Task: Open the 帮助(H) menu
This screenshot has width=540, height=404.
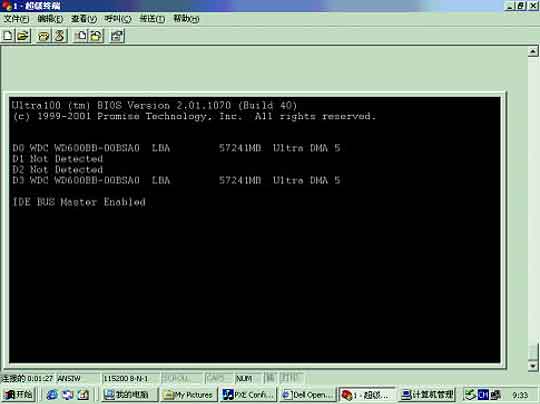Action: [x=186, y=19]
